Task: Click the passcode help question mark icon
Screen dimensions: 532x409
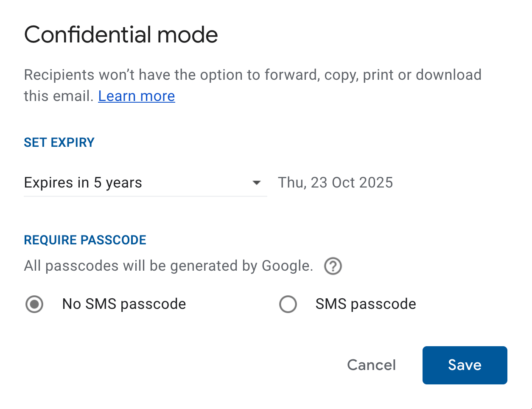Action: (x=333, y=266)
